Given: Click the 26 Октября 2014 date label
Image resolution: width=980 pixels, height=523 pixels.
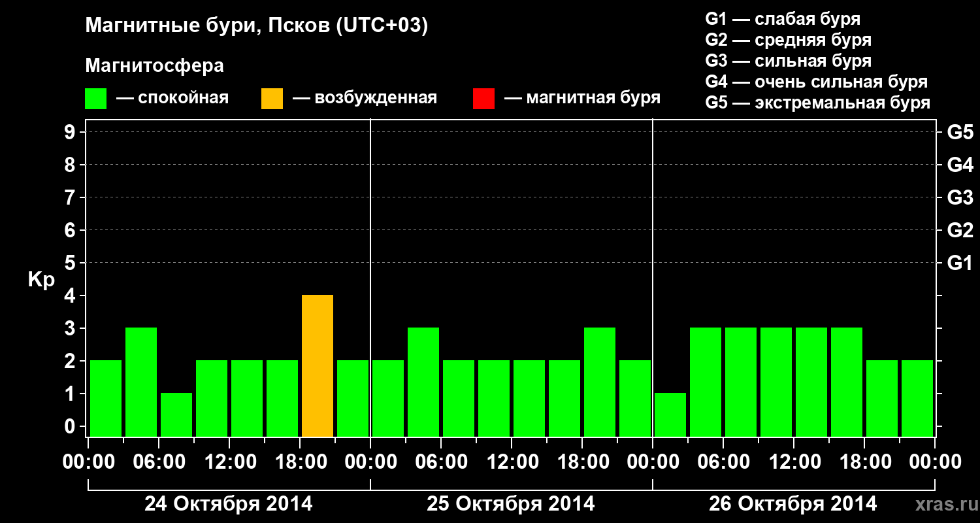Looking at the screenshot, I should [x=793, y=504].
